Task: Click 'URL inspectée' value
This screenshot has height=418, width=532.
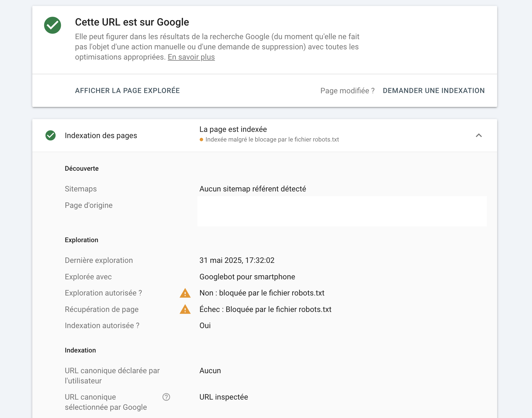Action: [x=224, y=397]
